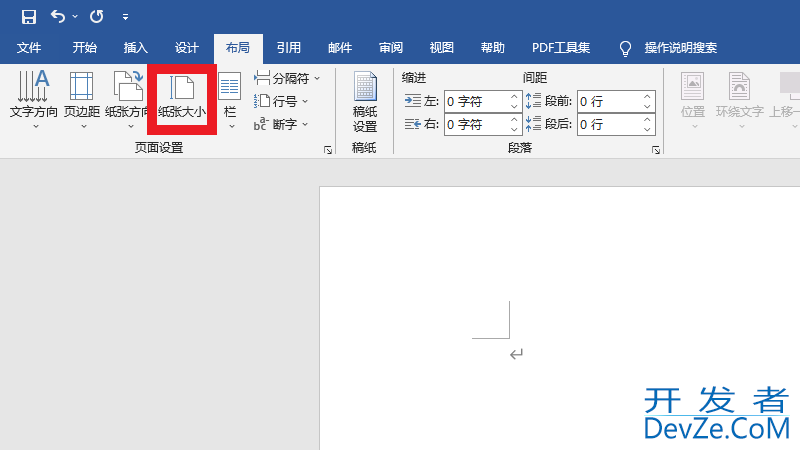Viewport: 800px width, 450px height.
Task: Increase the right indent 右 value
Action: pyautogui.click(x=514, y=119)
